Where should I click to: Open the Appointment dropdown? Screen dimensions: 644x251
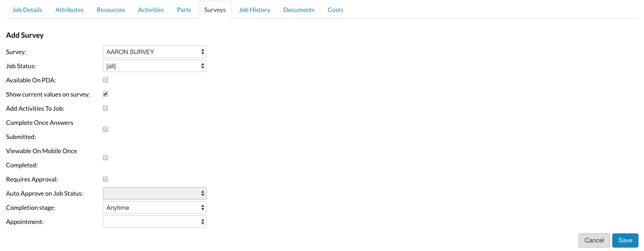pos(155,222)
